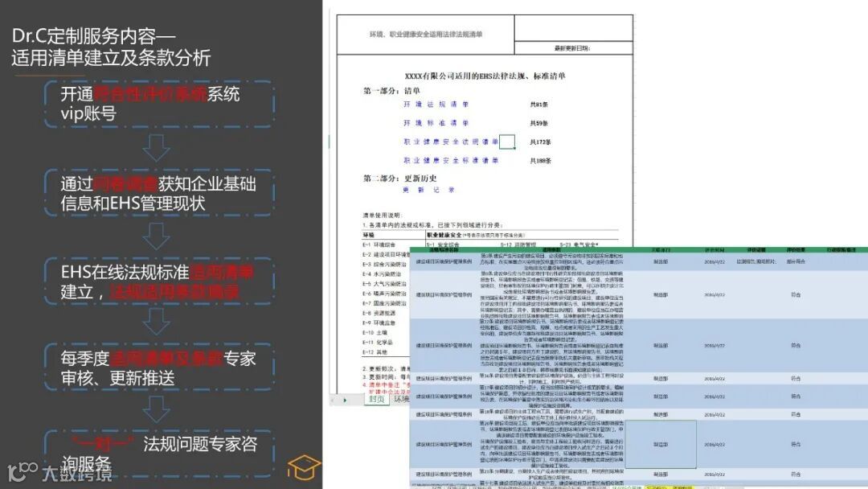This screenshot has width=868, height=489.
Task: Click the 信息和EHS管理现状 step box
Action: 159,193
